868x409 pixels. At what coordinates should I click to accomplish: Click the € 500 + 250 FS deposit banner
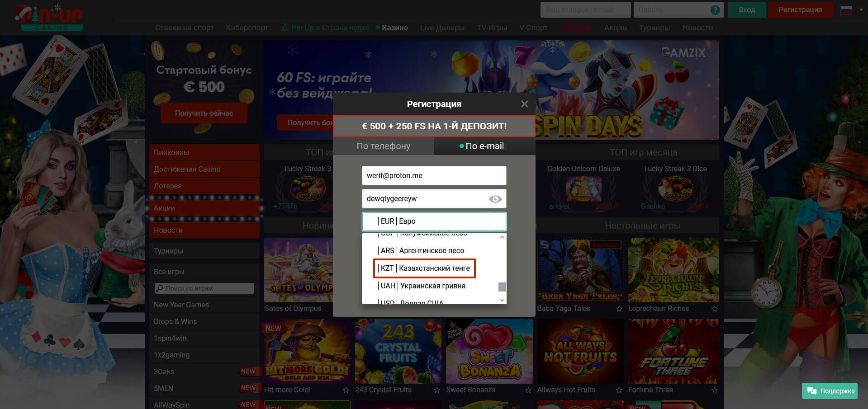coord(434,126)
